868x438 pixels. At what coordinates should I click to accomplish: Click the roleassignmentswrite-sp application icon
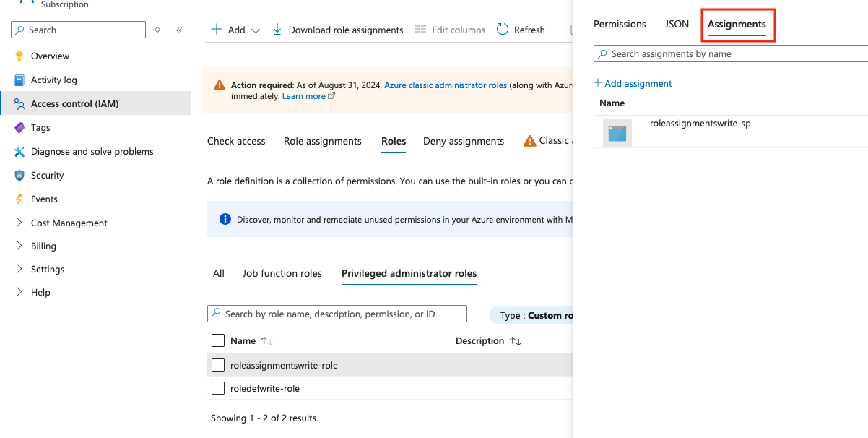pyautogui.click(x=617, y=134)
